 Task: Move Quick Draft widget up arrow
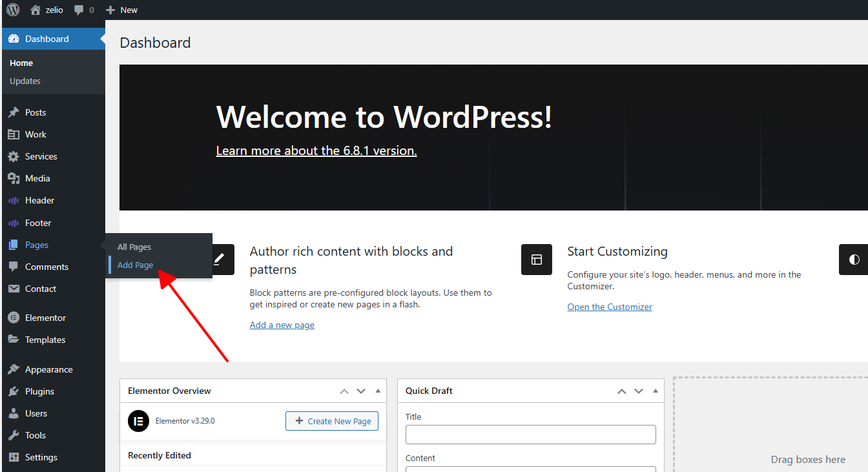click(622, 391)
